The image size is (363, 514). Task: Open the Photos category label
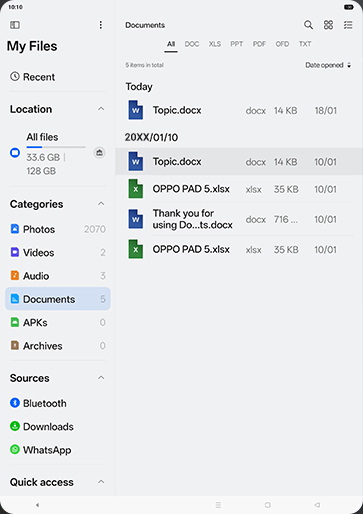click(x=39, y=229)
